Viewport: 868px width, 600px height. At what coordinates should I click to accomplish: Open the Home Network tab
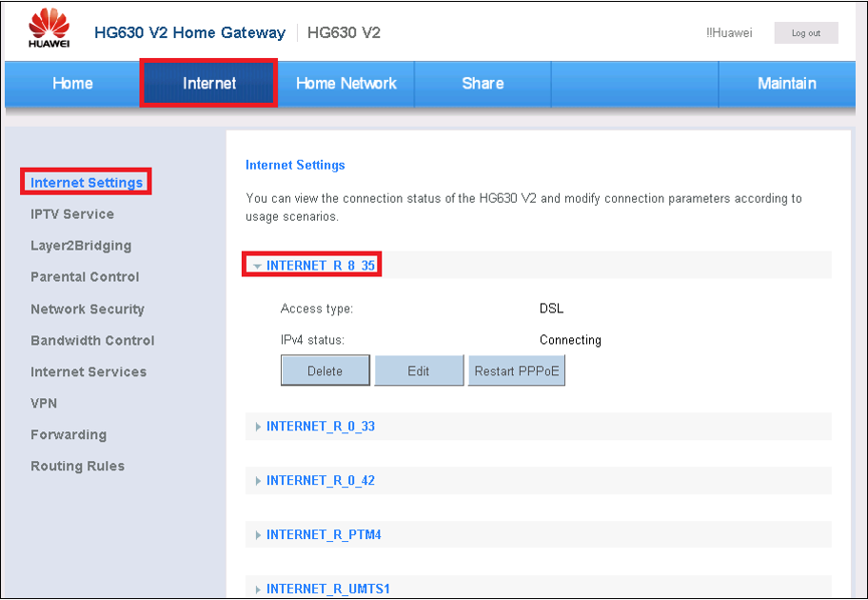[346, 84]
